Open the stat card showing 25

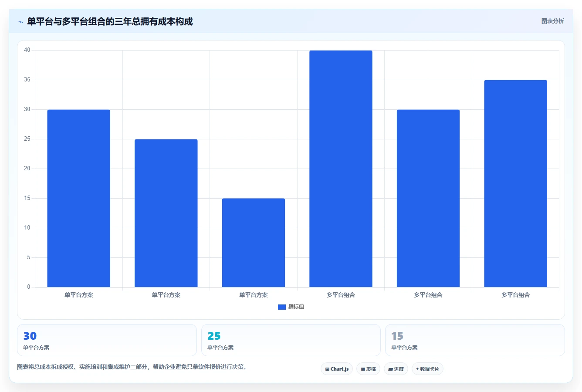tap(291, 340)
